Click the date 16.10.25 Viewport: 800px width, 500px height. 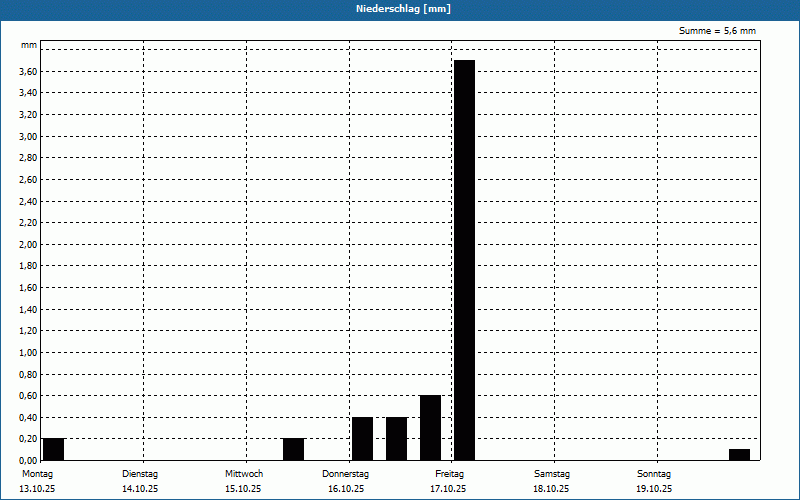pos(346,489)
